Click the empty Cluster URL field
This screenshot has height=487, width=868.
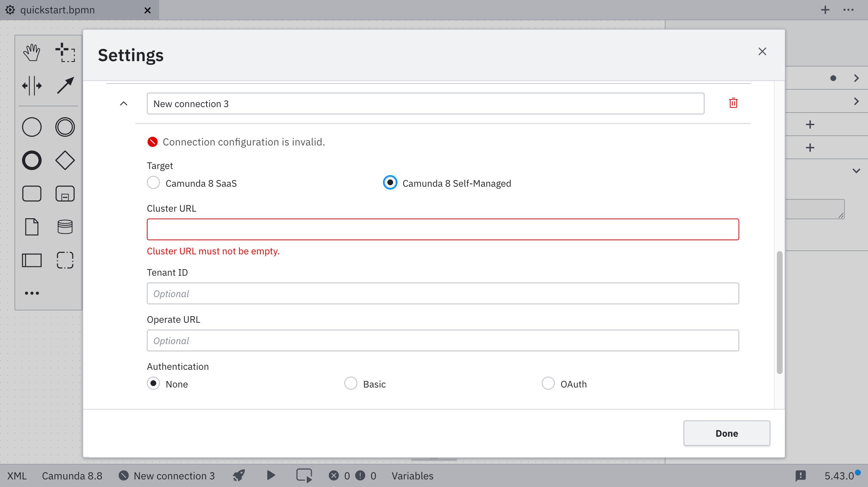(443, 229)
